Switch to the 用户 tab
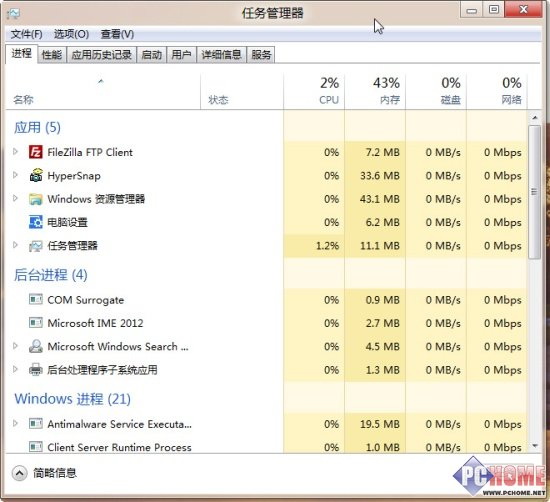The width and height of the screenshot is (550, 502). 181,55
